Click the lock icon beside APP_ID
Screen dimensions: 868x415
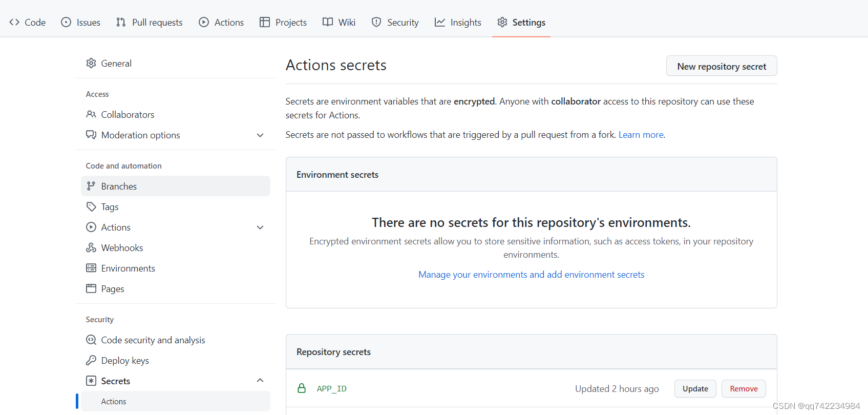(x=302, y=388)
